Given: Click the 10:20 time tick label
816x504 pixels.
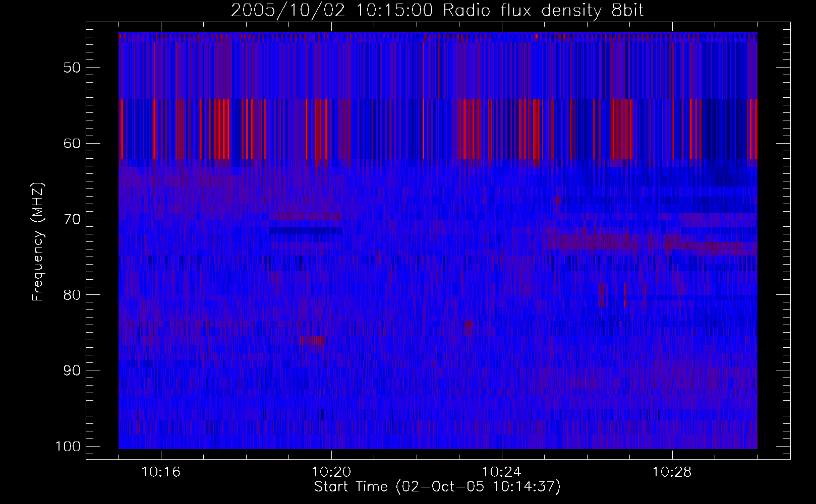Looking at the screenshot, I should click(x=332, y=472).
